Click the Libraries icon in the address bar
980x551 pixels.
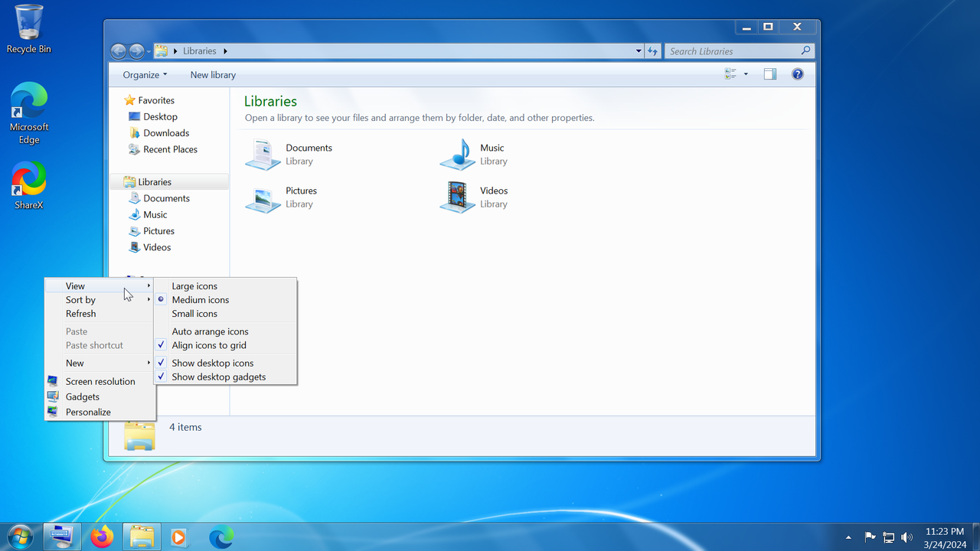[x=162, y=51]
